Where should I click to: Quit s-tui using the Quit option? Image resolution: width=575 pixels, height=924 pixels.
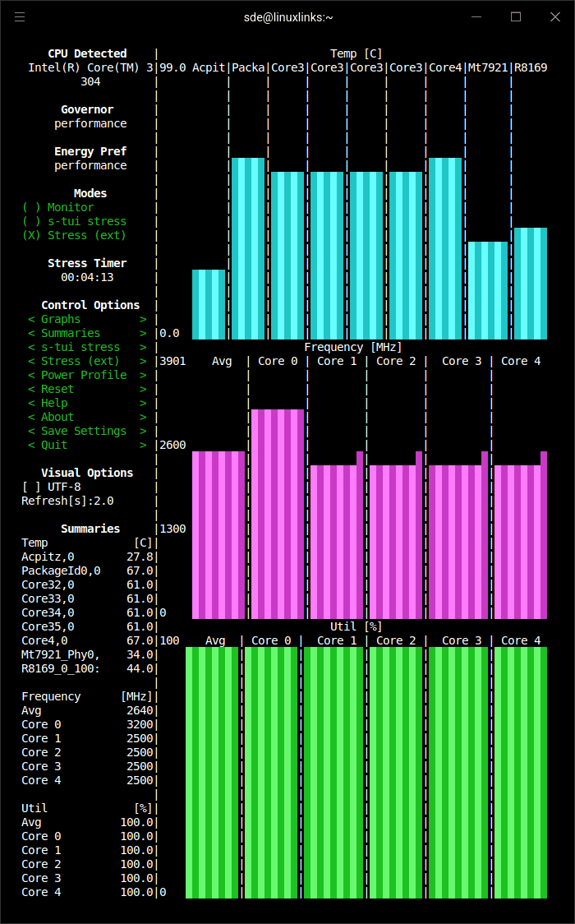[87, 445]
